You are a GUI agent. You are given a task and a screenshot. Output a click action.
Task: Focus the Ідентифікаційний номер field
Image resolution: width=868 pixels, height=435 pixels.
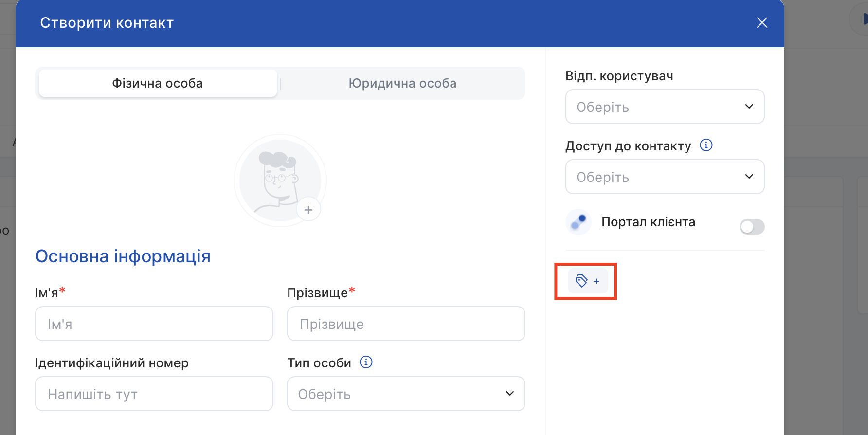coord(154,394)
